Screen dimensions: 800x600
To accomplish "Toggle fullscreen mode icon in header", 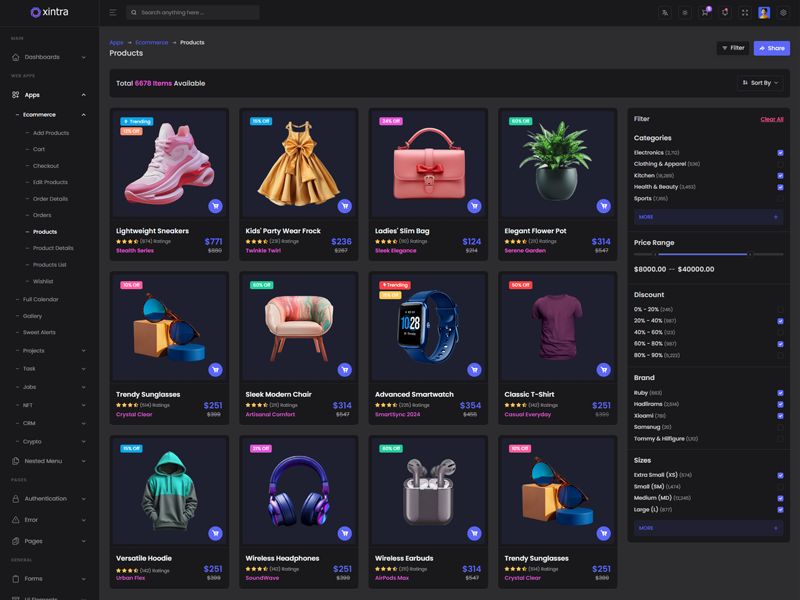I will (744, 13).
